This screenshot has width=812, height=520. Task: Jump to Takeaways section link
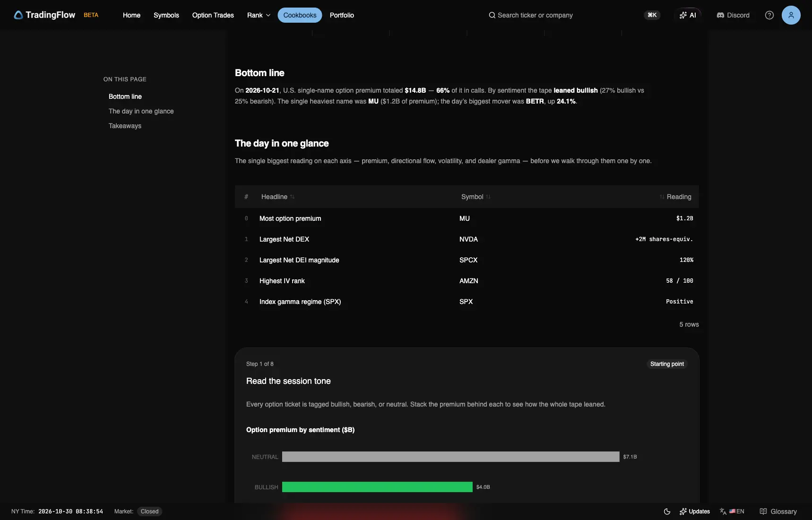click(x=125, y=126)
